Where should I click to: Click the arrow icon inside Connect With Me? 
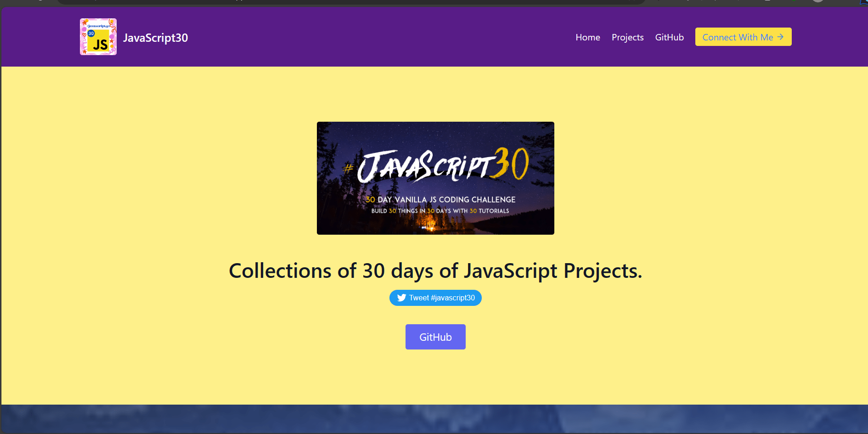pyautogui.click(x=780, y=37)
